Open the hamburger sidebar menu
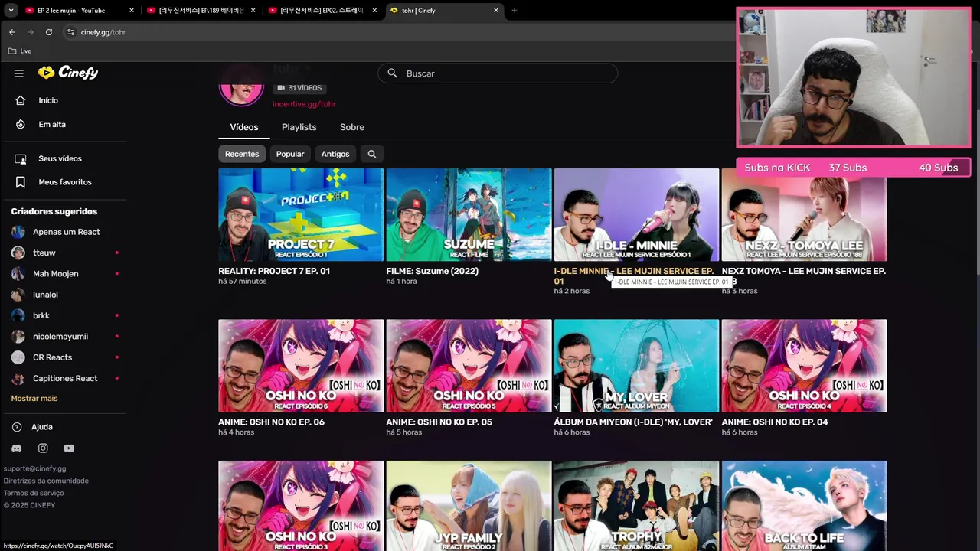Viewport: 980px width, 551px height. click(x=19, y=73)
